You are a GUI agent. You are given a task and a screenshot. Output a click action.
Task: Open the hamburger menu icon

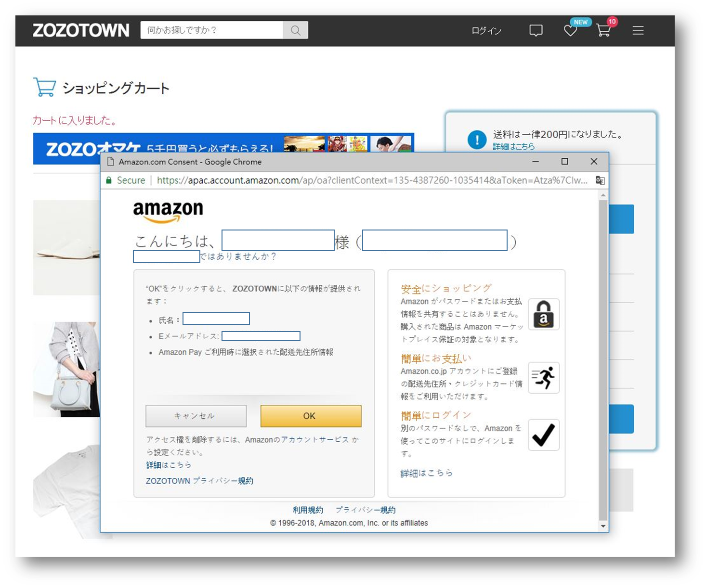click(638, 31)
